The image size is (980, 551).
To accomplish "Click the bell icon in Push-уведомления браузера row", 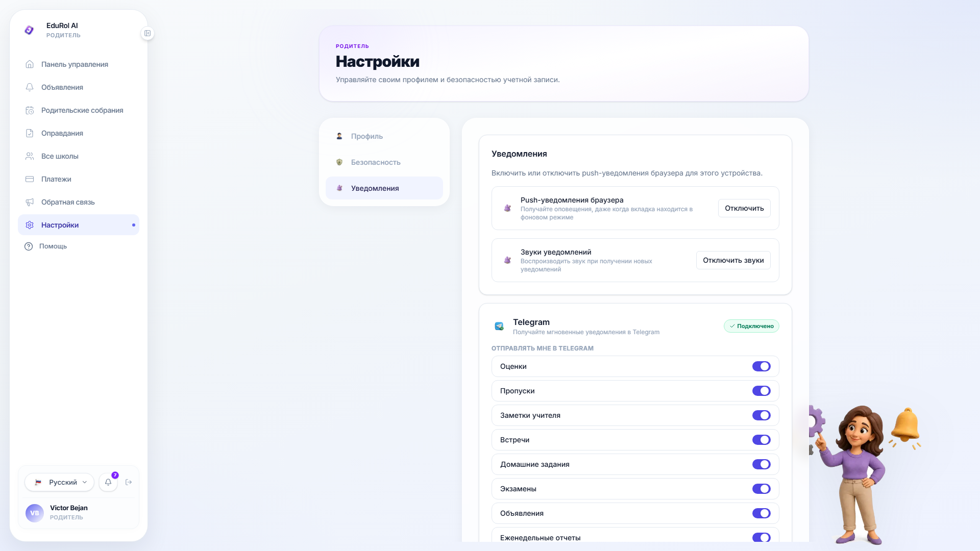I will pos(507,208).
